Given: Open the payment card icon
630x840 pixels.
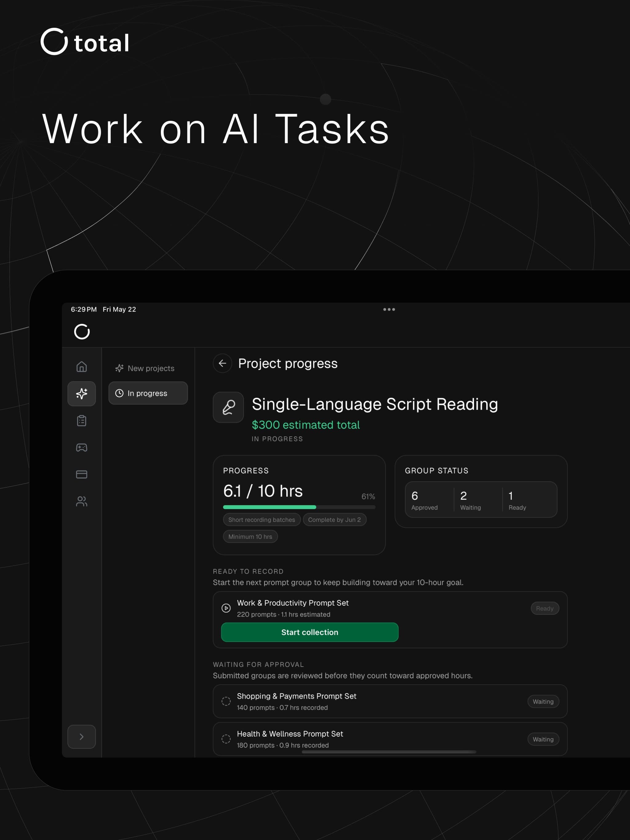Looking at the screenshot, I should click(x=82, y=474).
